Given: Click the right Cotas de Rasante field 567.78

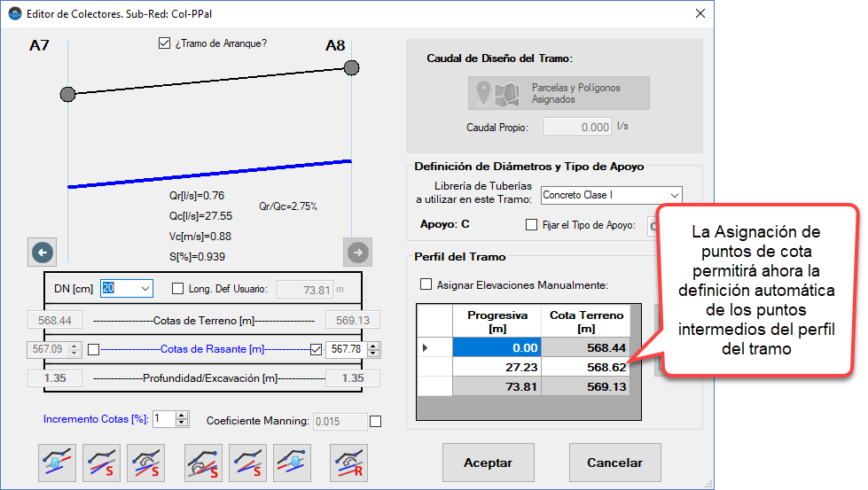Looking at the screenshot, I should pyautogui.click(x=347, y=350).
